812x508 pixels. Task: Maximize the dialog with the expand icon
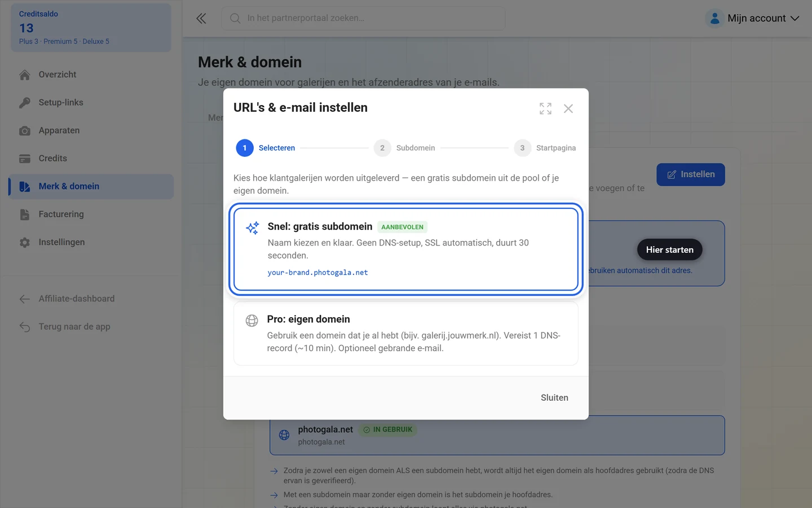click(545, 108)
